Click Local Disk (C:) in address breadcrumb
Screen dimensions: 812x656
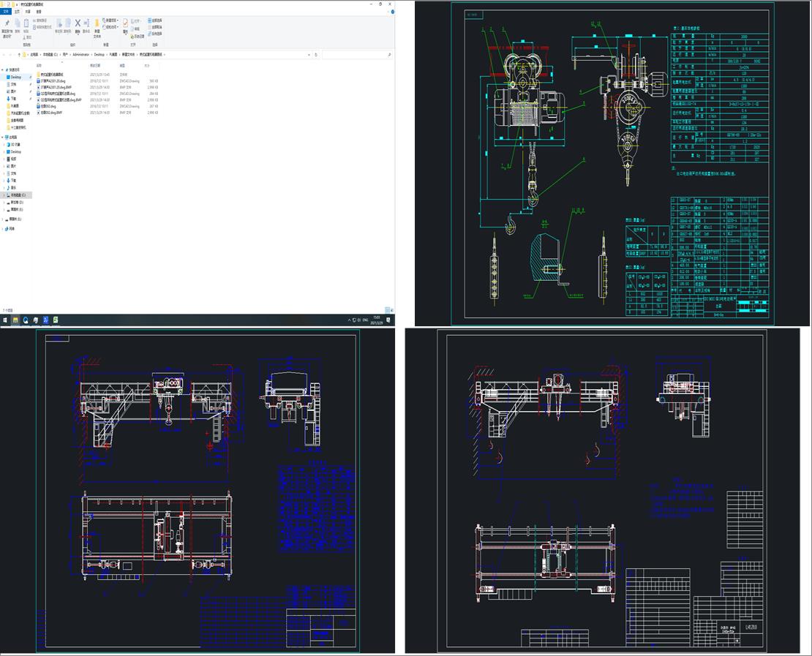click(50, 54)
